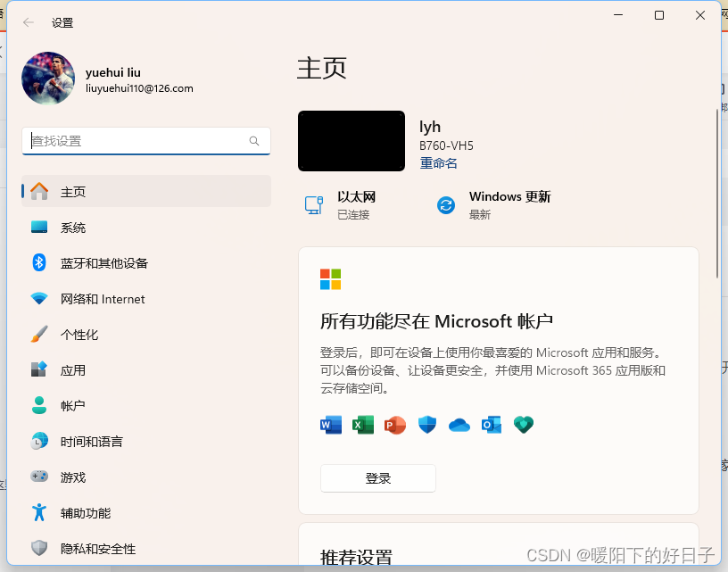
Task: Open 游戏 settings label
Action: pyautogui.click(x=73, y=477)
